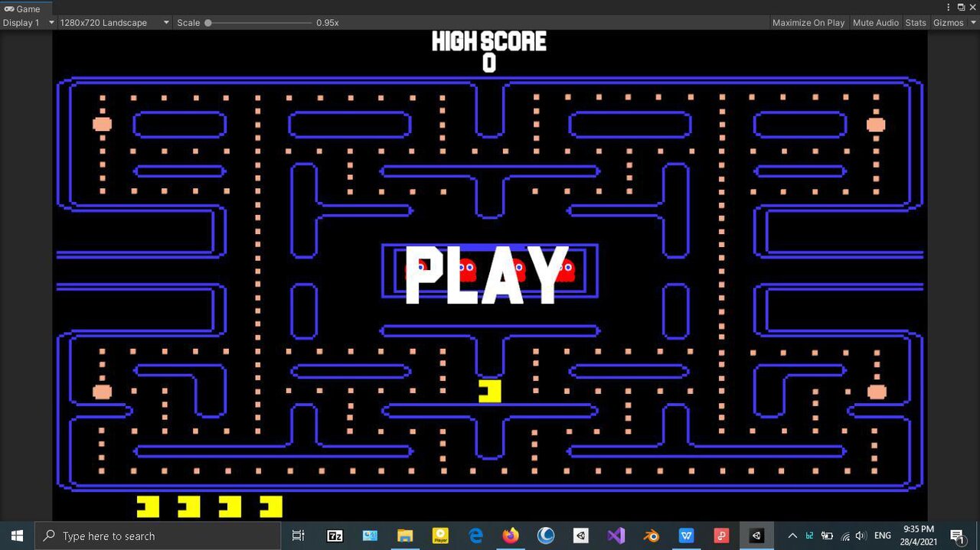Open the Gizmos dropdown arrow
Viewport: 980px width, 550px height.
[972, 23]
